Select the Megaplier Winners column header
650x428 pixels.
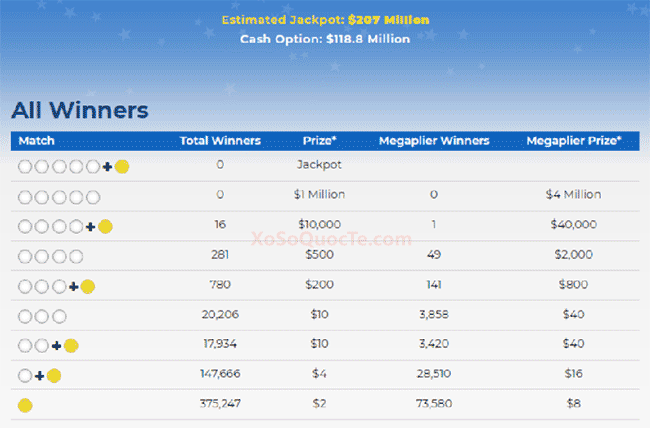tap(433, 141)
